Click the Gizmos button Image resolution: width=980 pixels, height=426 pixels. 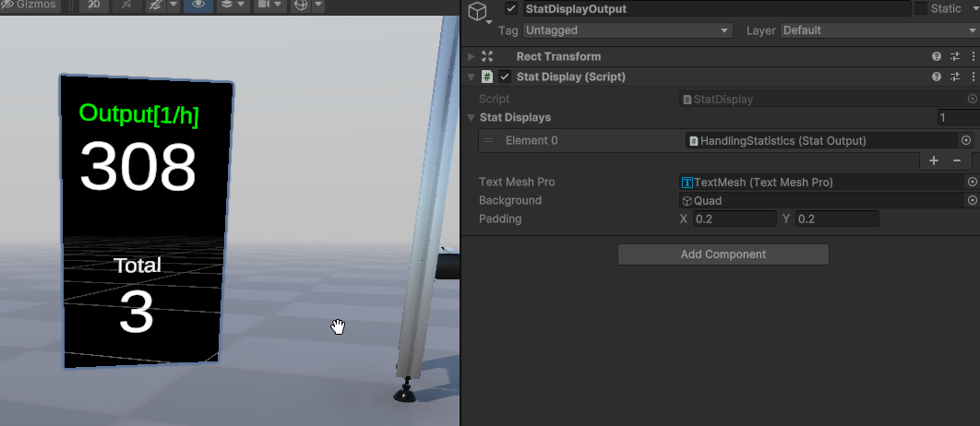[x=30, y=6]
